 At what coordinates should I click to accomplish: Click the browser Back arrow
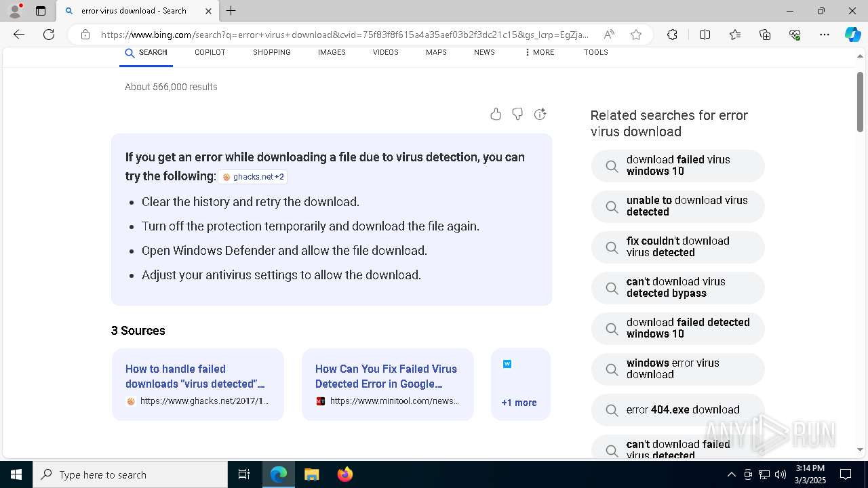(x=19, y=35)
